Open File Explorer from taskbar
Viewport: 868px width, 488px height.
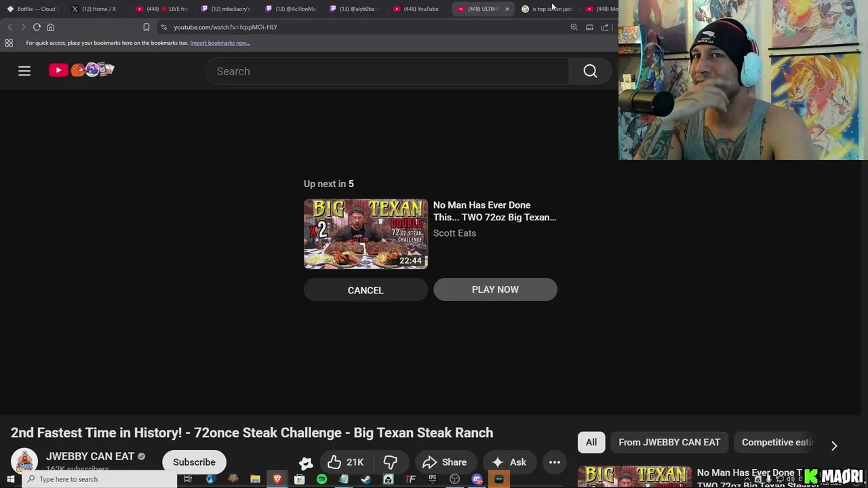[255, 479]
